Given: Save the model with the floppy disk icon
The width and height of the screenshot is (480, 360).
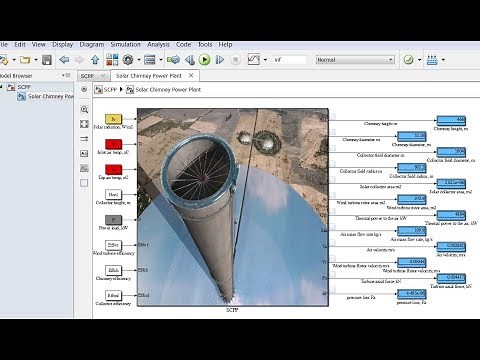Looking at the screenshot, I should coord(47,60).
